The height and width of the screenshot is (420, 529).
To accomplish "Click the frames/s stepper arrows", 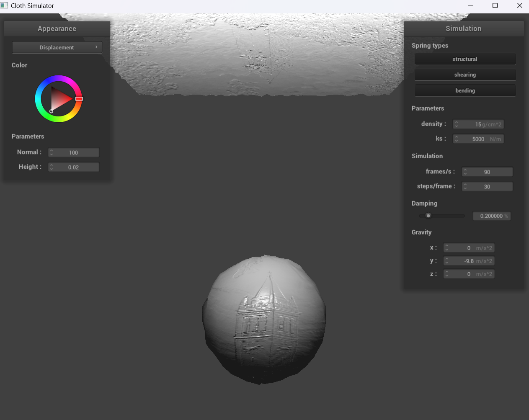I will click(x=465, y=172).
